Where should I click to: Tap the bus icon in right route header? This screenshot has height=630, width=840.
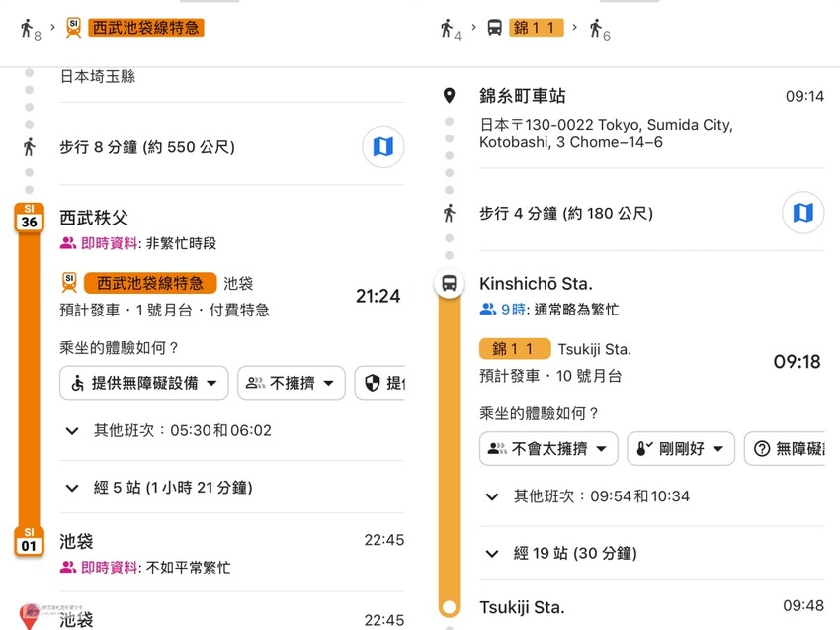tap(494, 28)
